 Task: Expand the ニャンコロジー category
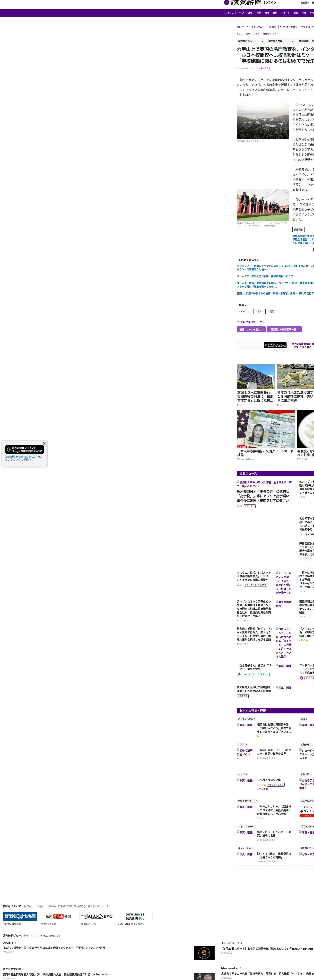click(247, 826)
